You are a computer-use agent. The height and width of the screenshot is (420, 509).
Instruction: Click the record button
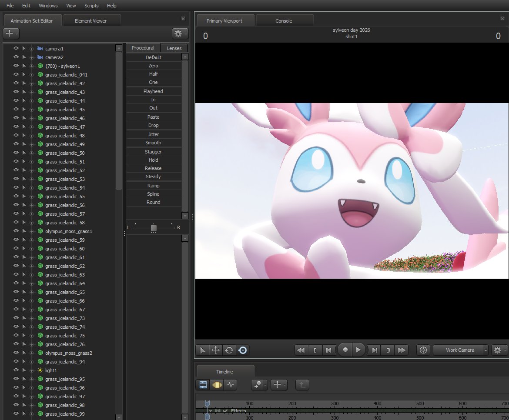pos(345,350)
